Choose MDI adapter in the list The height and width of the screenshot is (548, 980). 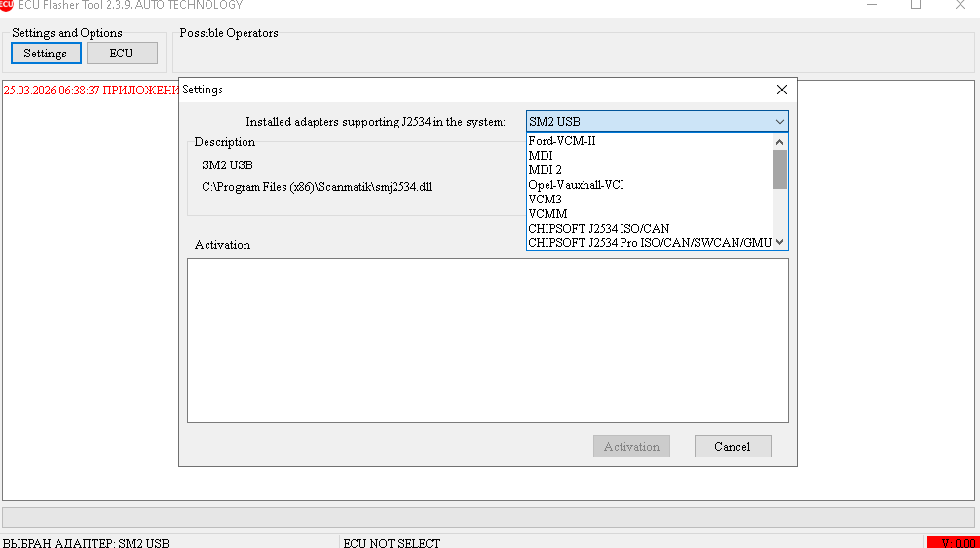(x=541, y=156)
